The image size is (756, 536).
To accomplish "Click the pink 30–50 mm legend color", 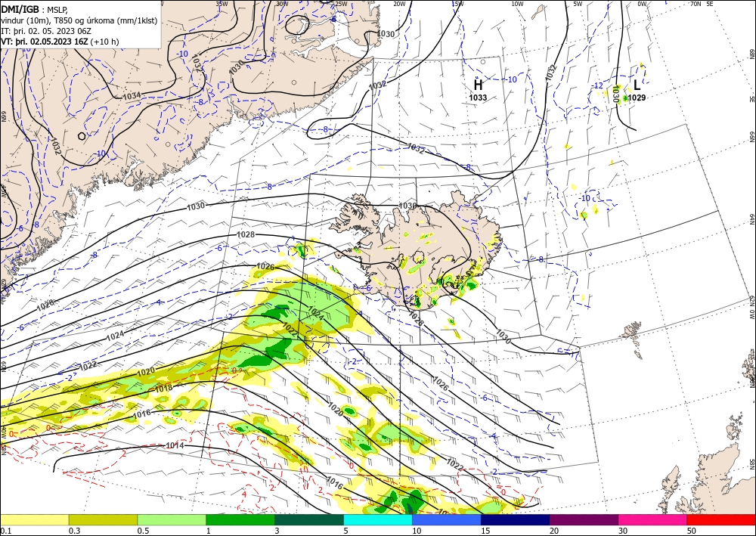I will tap(653, 519).
